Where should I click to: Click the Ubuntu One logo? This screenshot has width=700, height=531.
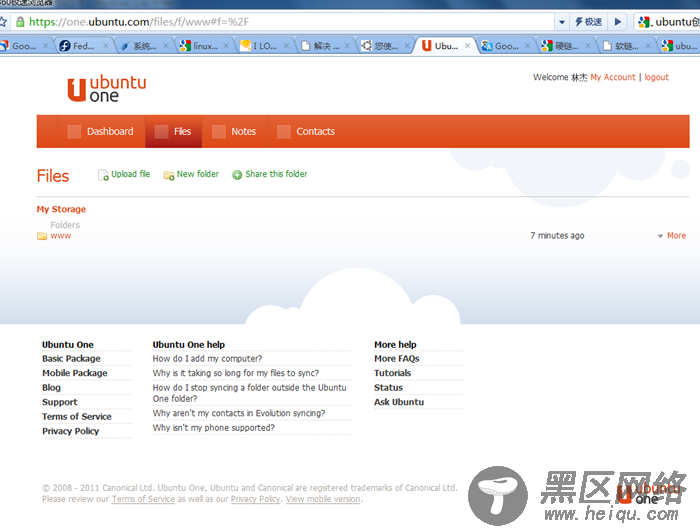[x=107, y=88]
